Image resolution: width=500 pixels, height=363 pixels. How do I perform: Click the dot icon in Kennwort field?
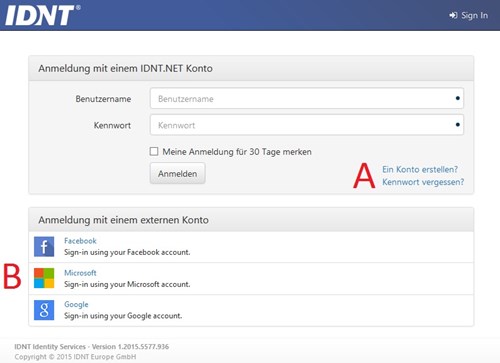(x=458, y=125)
